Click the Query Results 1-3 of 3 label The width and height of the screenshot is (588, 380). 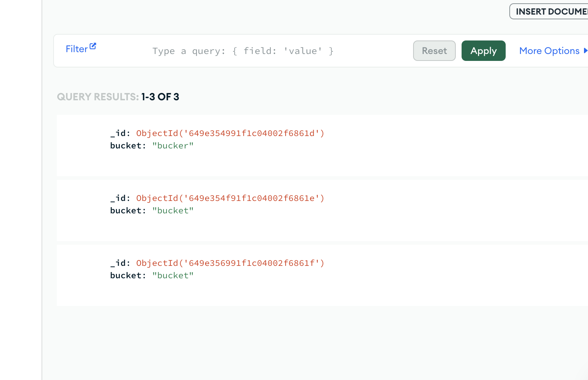tap(118, 97)
